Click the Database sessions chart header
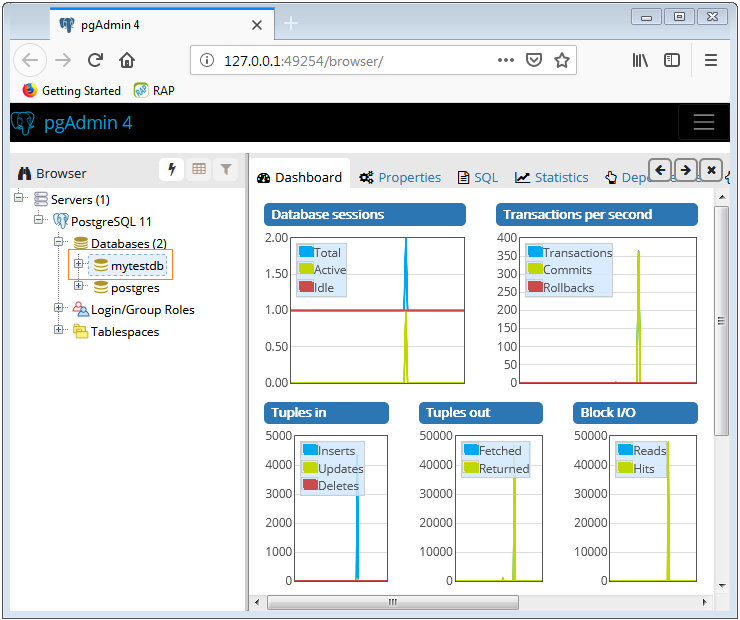740x620 pixels. point(365,215)
